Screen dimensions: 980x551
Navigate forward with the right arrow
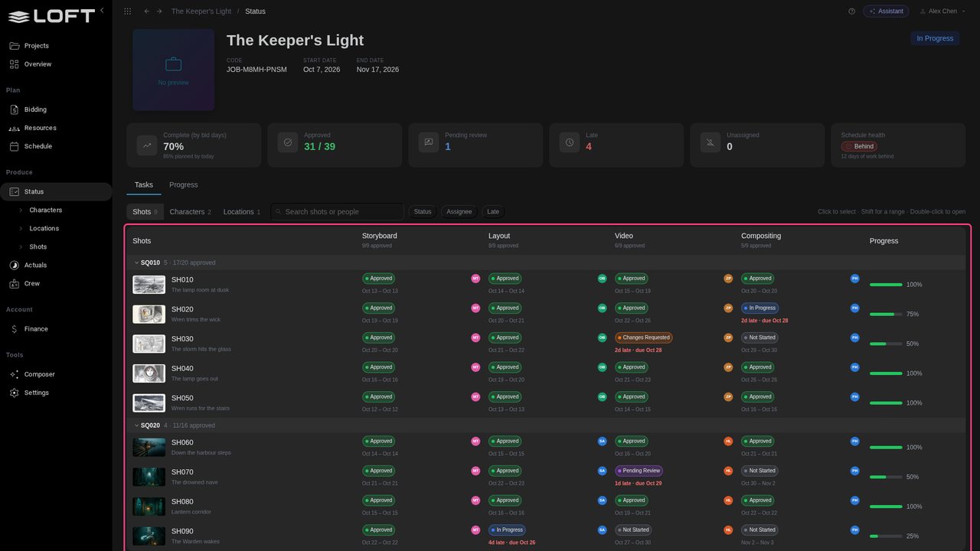(x=159, y=11)
